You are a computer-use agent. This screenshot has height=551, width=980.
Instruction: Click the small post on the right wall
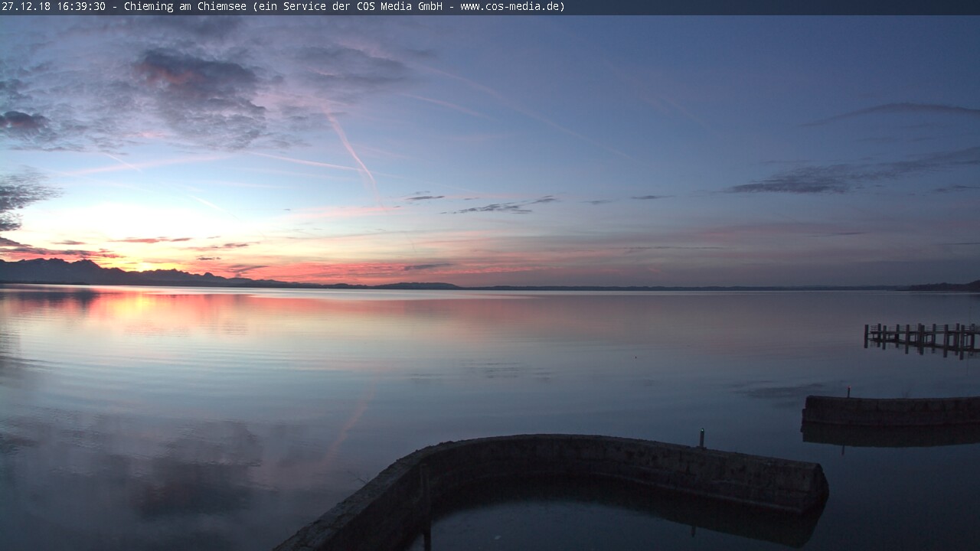848,392
